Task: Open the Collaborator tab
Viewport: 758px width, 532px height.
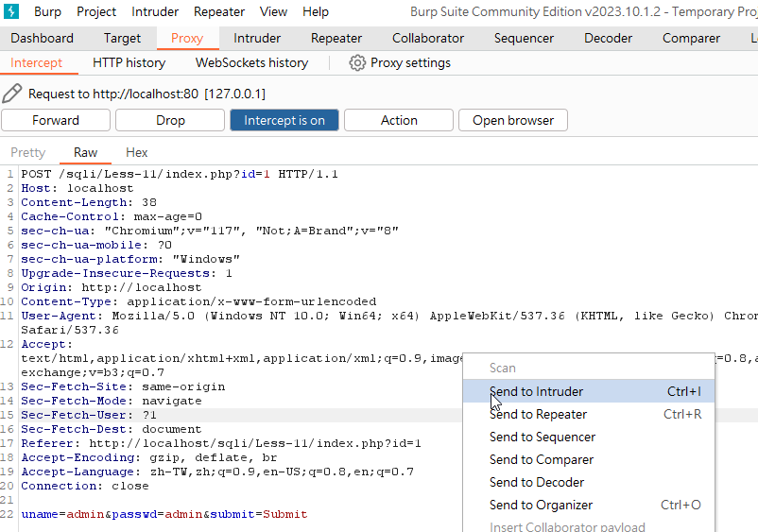Action: tap(428, 38)
